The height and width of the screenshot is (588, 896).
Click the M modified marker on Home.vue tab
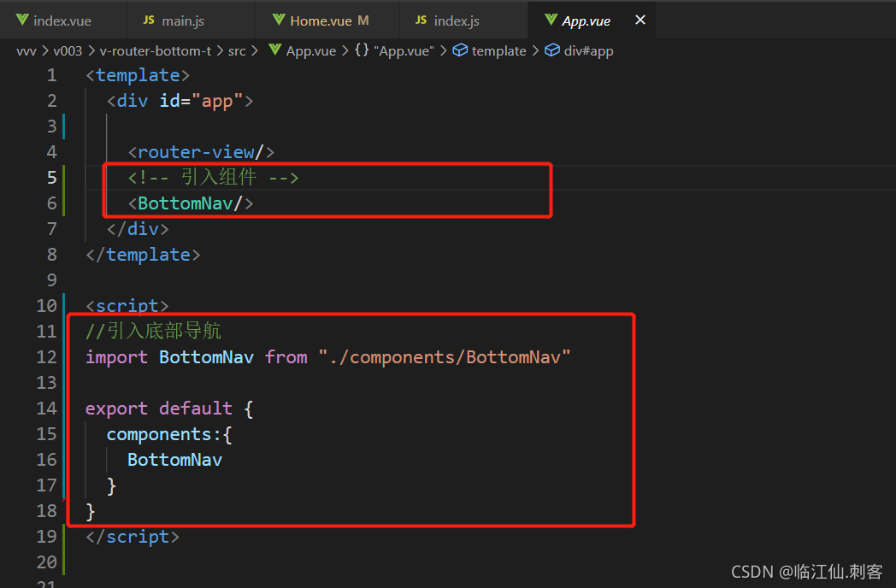point(363,21)
